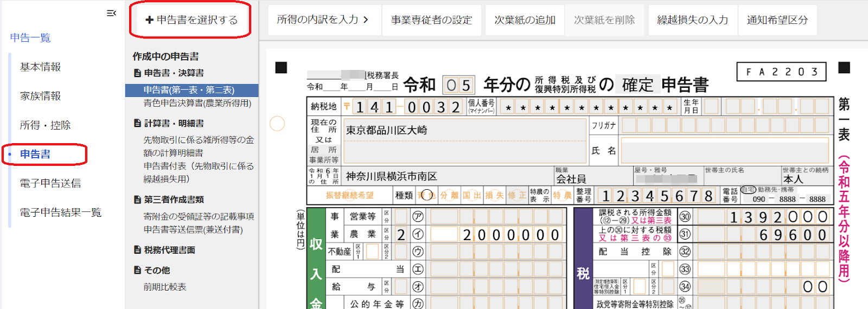The image size is (868, 309).
Task: Open 先物取引に係る雑所得等の金額の計算明細書
Action: [x=199, y=146]
